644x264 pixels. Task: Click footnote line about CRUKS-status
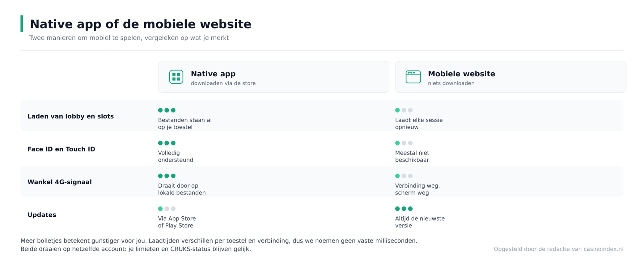[136, 249]
